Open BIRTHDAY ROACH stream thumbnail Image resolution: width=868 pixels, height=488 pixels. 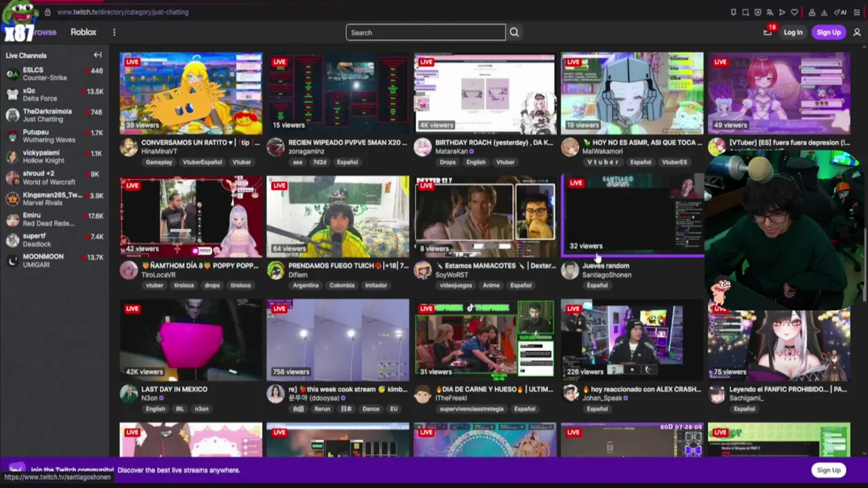(x=485, y=93)
